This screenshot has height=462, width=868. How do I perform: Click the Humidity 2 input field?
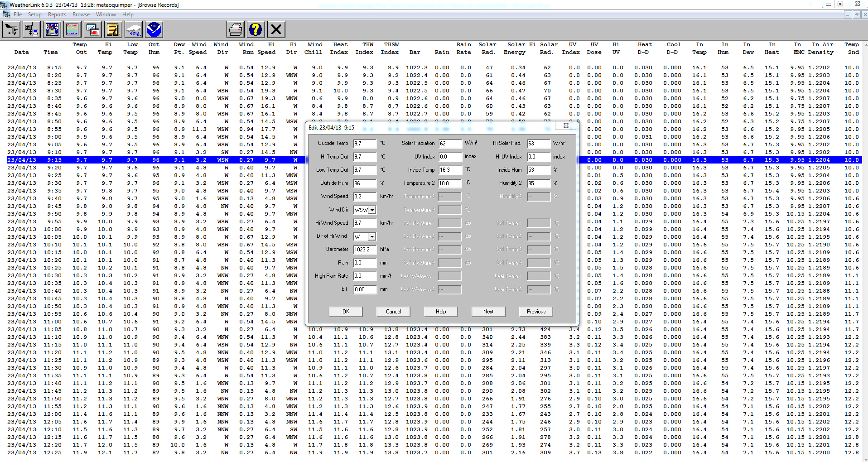point(539,183)
